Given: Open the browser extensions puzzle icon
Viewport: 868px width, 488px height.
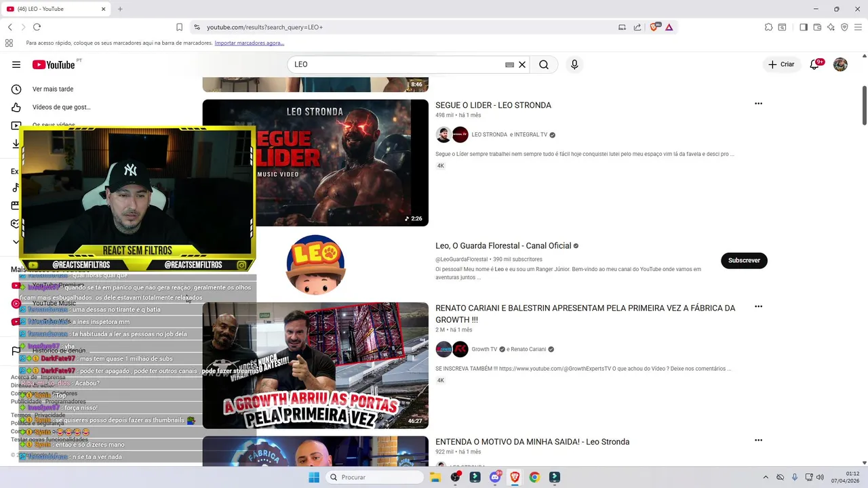Looking at the screenshot, I should click(x=768, y=27).
